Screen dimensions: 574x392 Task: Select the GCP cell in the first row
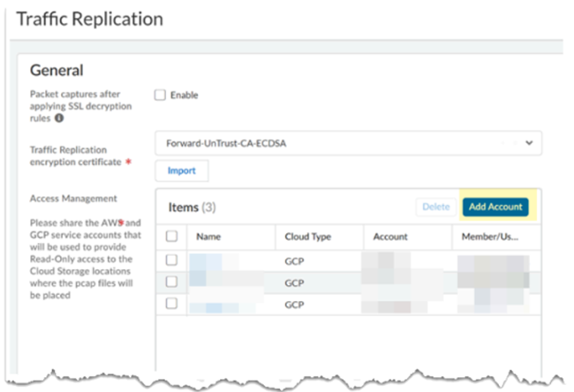tap(296, 261)
